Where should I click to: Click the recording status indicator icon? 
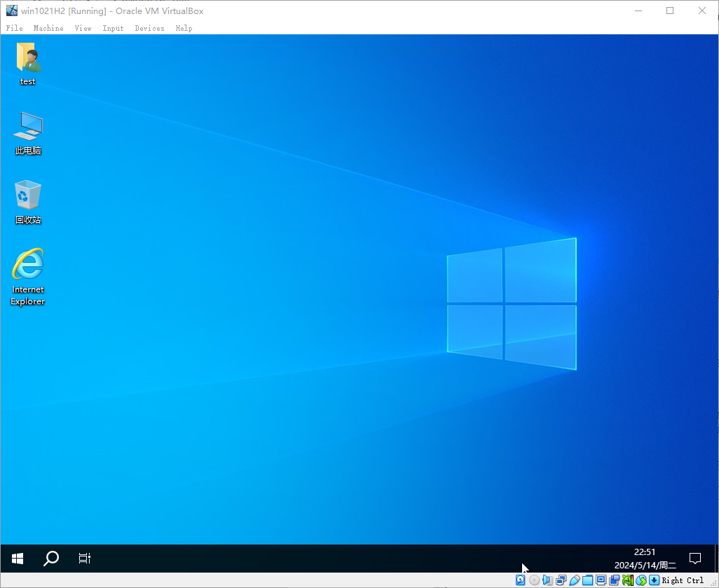pyautogui.click(x=614, y=580)
